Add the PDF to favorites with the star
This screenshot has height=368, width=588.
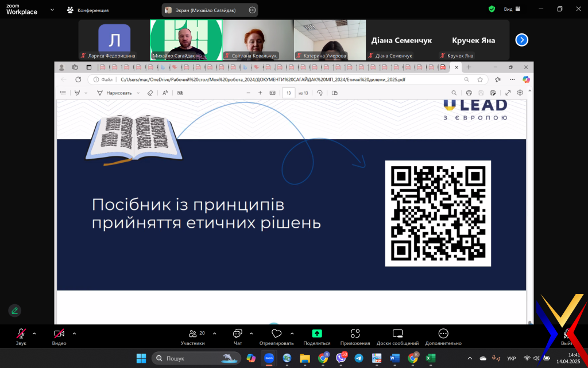[479, 79]
